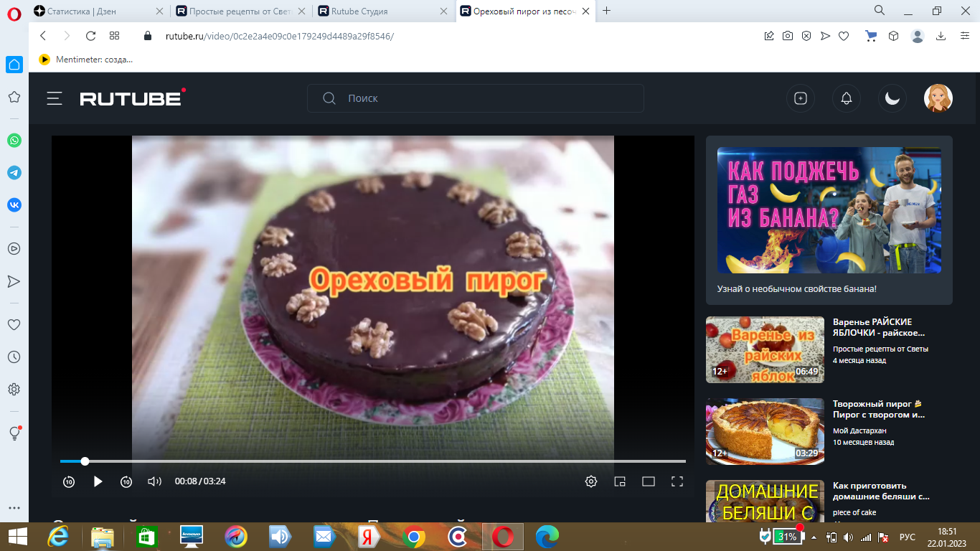Seek on the video progress bar
Image resolution: width=980 pixels, height=551 pixels.
(x=373, y=461)
